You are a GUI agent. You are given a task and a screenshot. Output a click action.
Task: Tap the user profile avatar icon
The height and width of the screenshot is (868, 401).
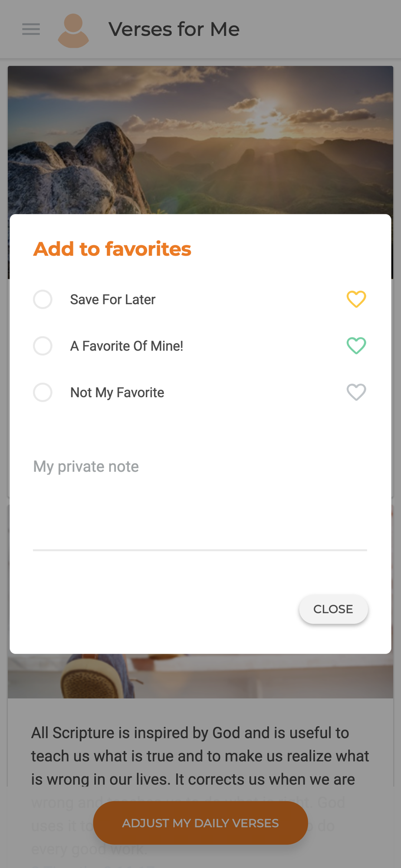tap(73, 30)
